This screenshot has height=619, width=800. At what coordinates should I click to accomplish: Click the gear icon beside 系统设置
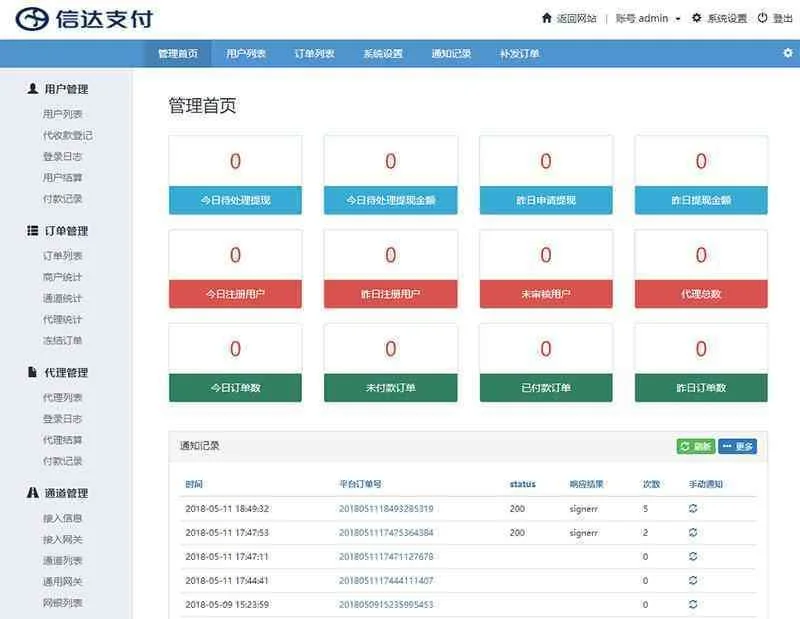(697, 18)
